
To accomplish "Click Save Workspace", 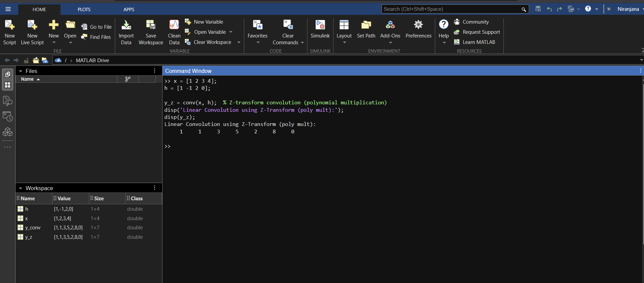I will tap(151, 32).
